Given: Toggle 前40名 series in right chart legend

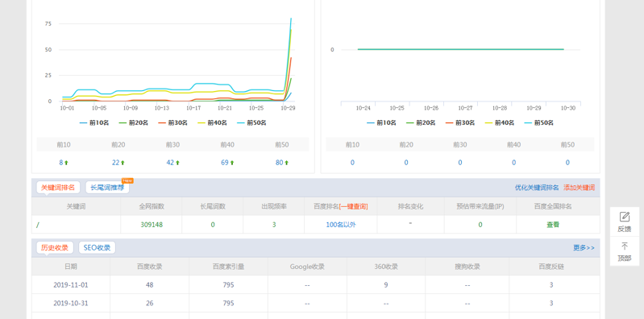Looking at the screenshot, I should coord(500,122).
